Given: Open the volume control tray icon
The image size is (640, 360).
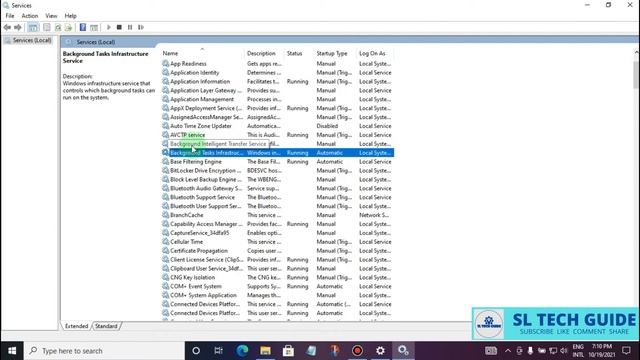Looking at the screenshot, I should pyautogui.click(x=564, y=351).
